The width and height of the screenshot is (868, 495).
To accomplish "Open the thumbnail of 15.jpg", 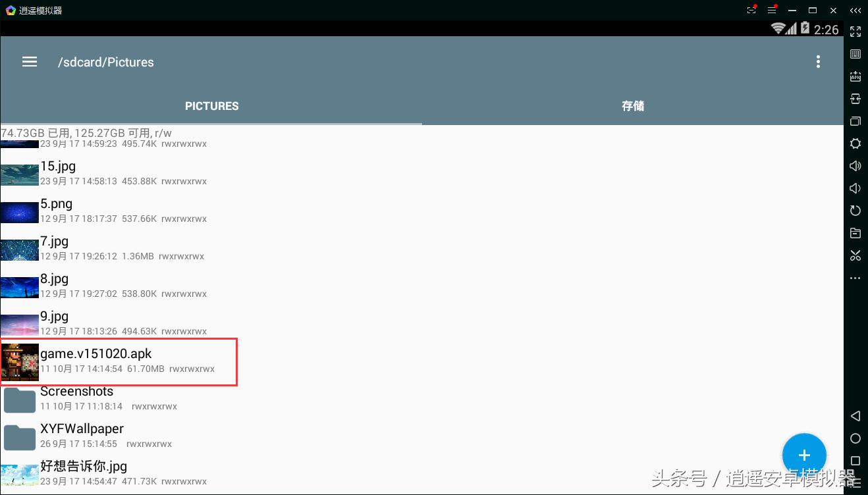I will tap(19, 174).
